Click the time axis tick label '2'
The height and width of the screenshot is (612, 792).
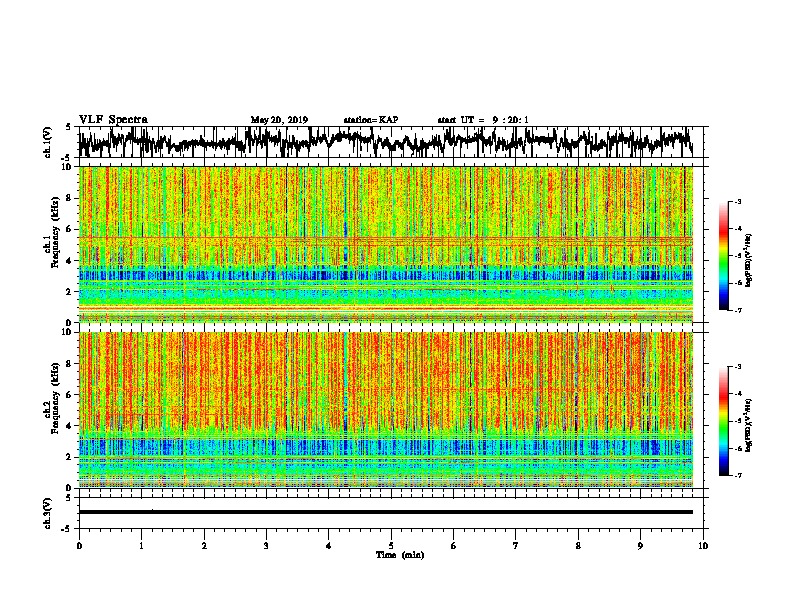pyautogui.click(x=204, y=546)
